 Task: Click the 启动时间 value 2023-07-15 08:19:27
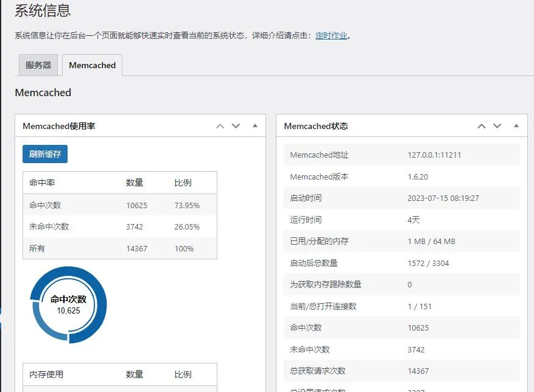point(443,198)
